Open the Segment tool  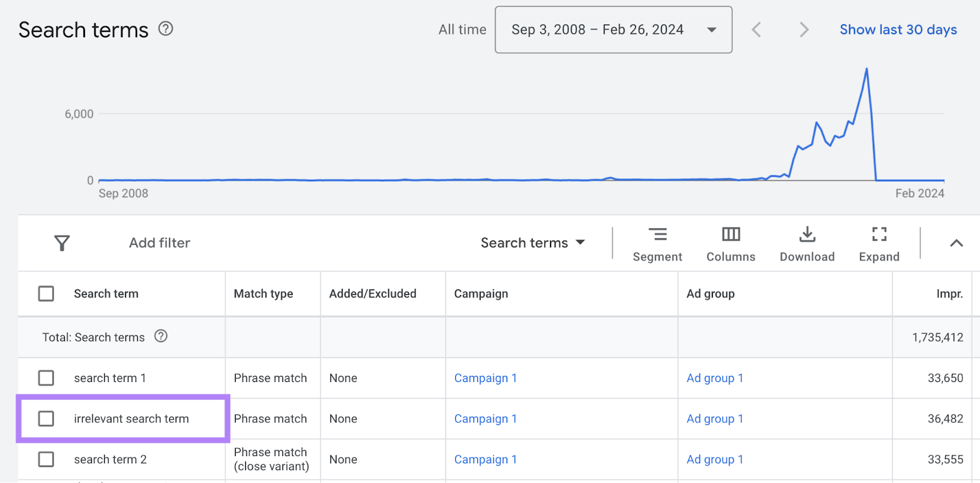pyautogui.click(x=657, y=244)
